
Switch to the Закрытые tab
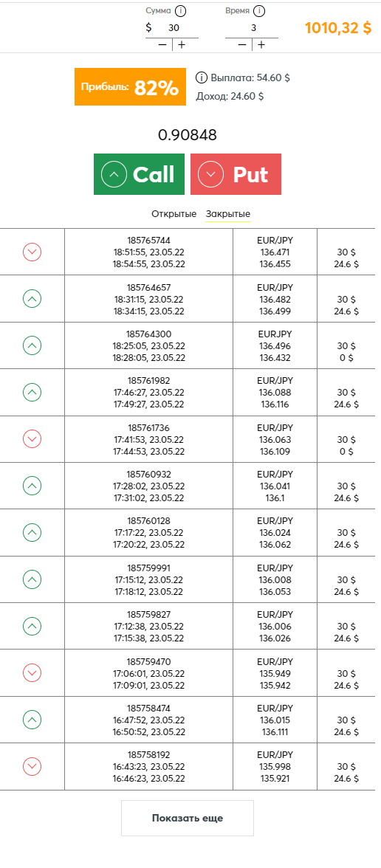pyautogui.click(x=227, y=214)
